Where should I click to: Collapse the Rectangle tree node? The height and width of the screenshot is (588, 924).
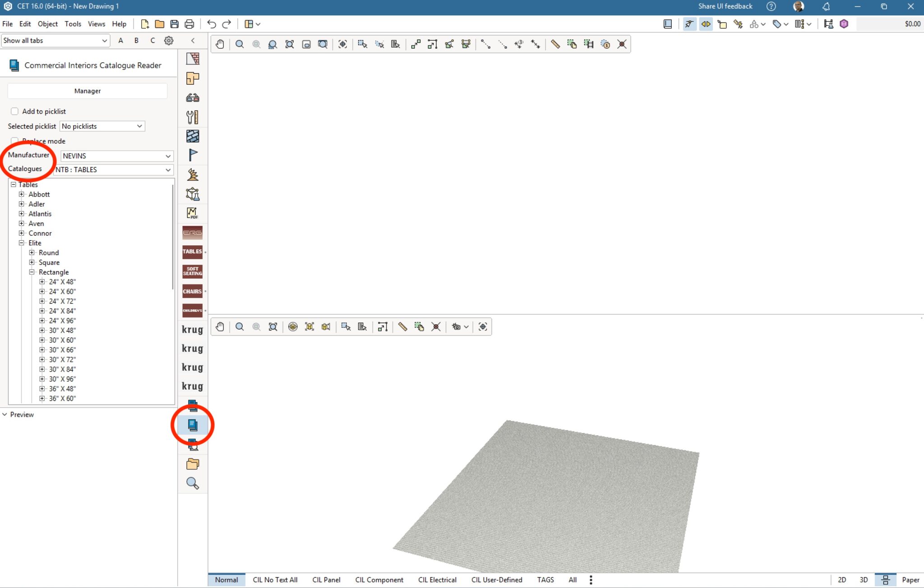coord(32,272)
